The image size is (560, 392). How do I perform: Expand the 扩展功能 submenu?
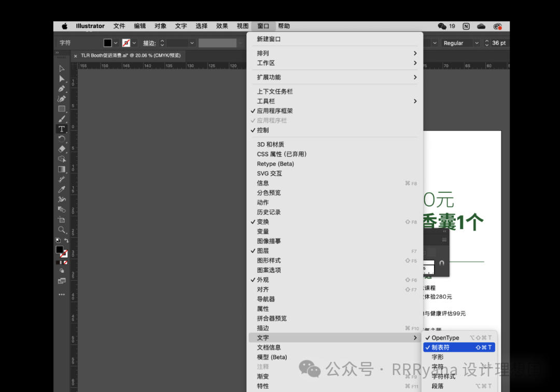(334, 77)
